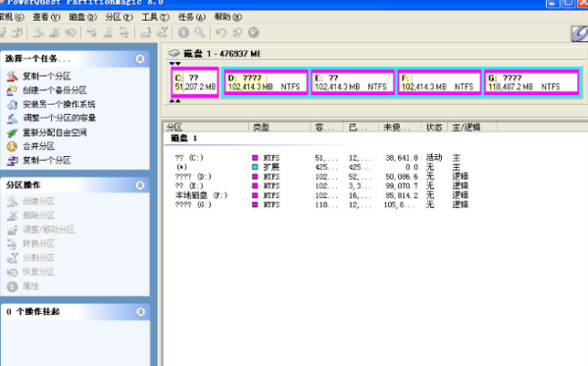This screenshot has height=366, width=588.
Task: Open the 工具 menu
Action: (155, 17)
